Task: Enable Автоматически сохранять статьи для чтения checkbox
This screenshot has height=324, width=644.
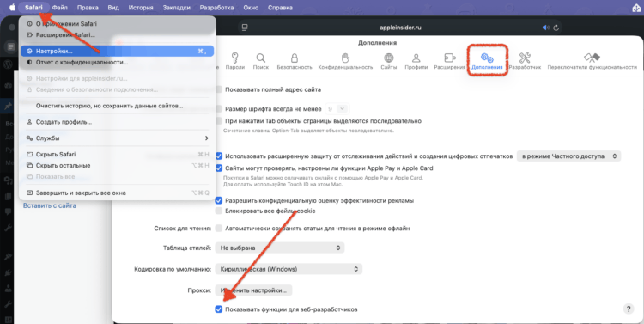Action: (x=219, y=229)
